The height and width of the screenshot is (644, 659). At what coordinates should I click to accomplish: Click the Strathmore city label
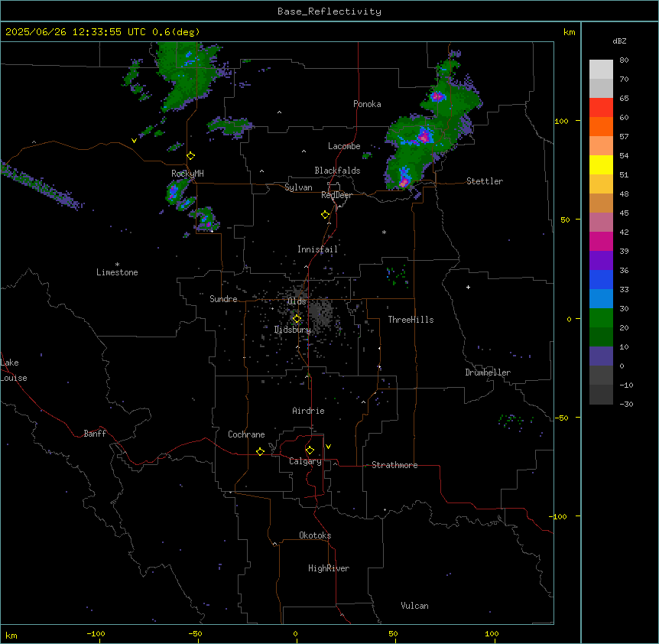[x=394, y=465]
